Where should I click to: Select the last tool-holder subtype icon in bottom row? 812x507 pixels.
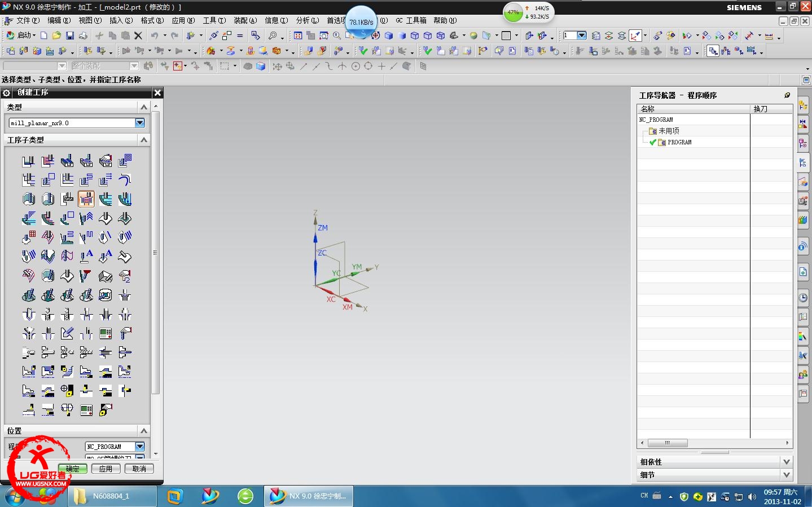pyautogui.click(x=106, y=410)
